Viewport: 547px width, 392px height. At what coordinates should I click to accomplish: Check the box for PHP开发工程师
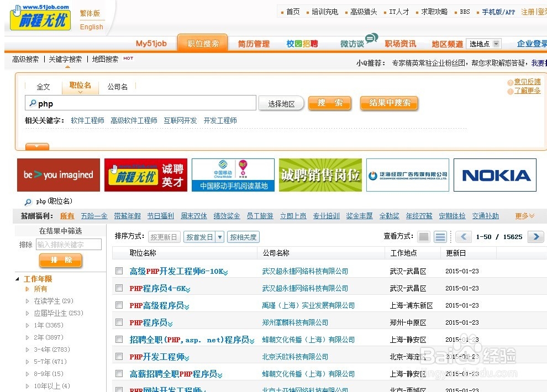[x=119, y=356]
